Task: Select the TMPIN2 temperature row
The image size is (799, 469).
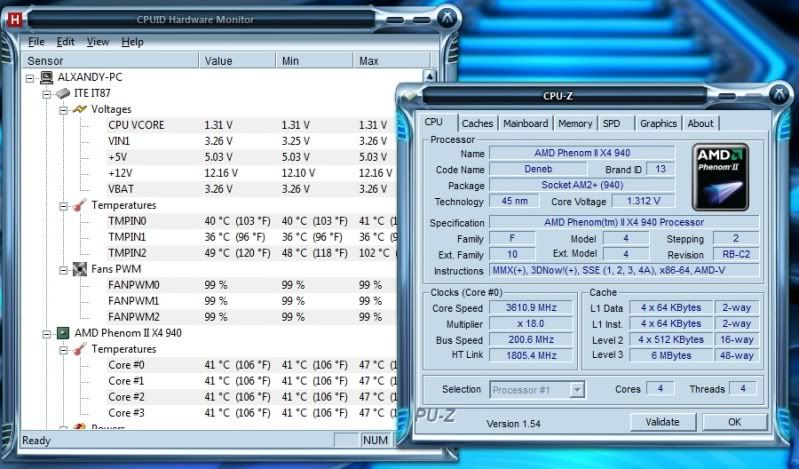Action: (251, 253)
